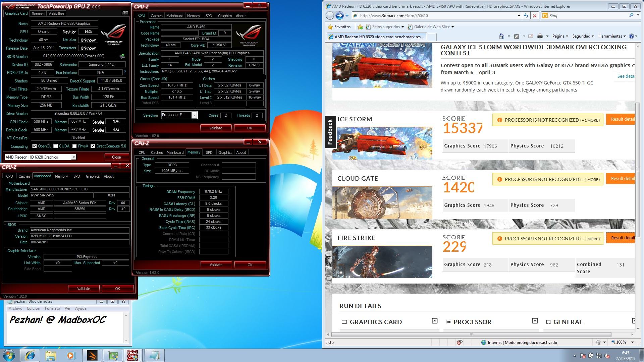This screenshot has width=644, height=362.
Task: Click the GPU-Z graphics card taskbar icon
Action: pos(113,355)
